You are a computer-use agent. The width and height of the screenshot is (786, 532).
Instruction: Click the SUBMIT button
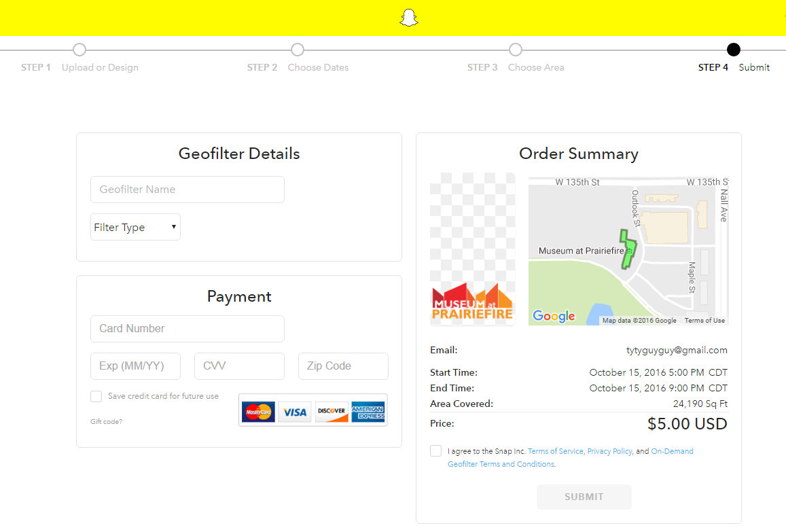click(584, 497)
